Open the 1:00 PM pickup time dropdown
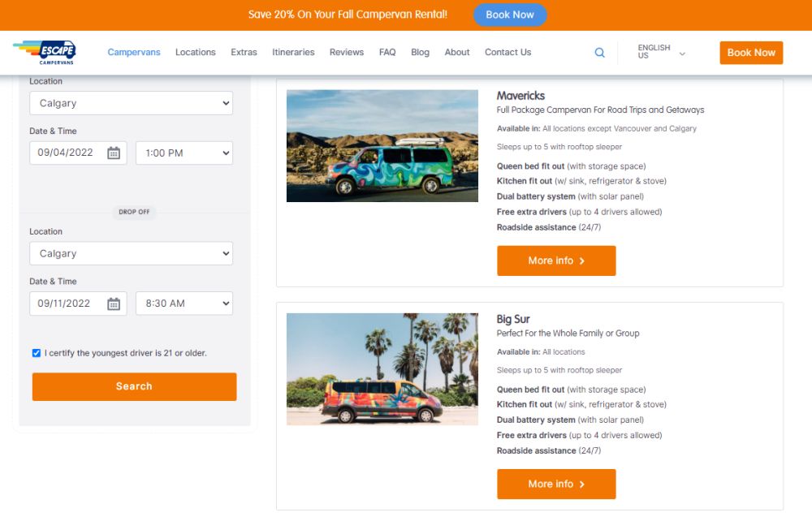The width and height of the screenshot is (812, 521). [184, 153]
